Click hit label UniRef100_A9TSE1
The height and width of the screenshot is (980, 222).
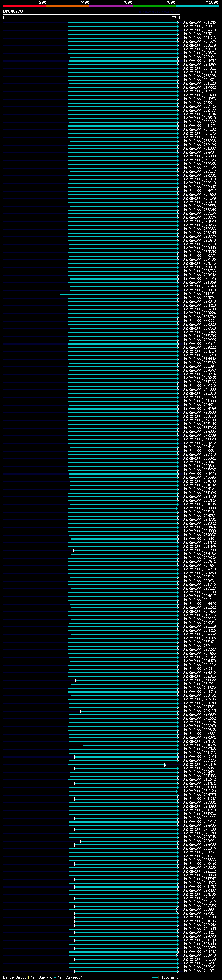(199, 707)
